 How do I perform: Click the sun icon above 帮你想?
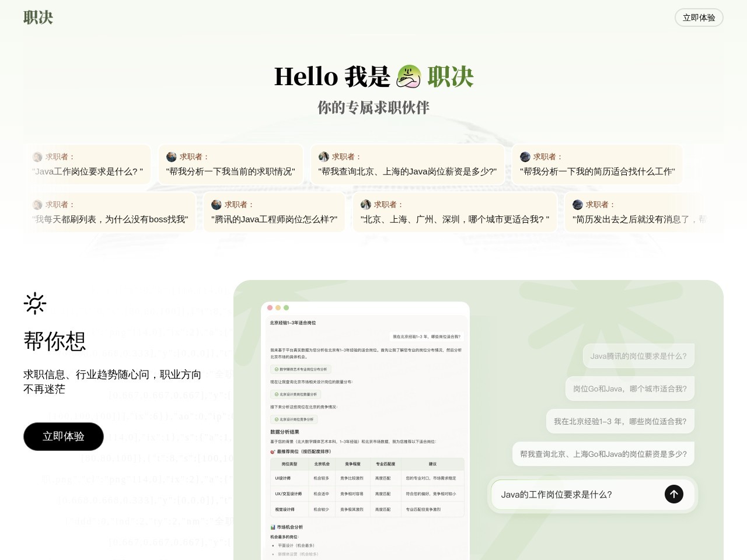click(35, 303)
